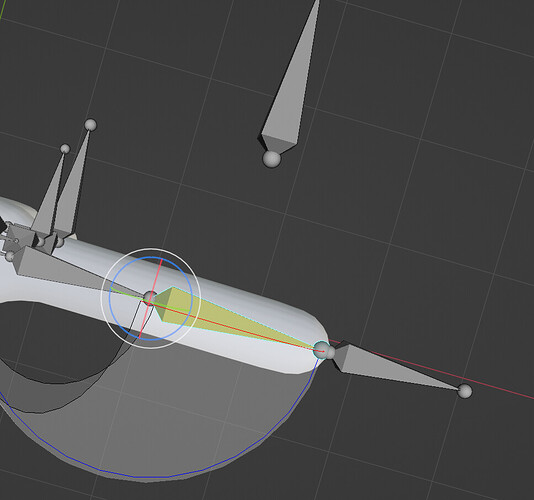Select the sphere joint below the tall bone
Viewport: 534px width, 500px height.
tap(272, 159)
